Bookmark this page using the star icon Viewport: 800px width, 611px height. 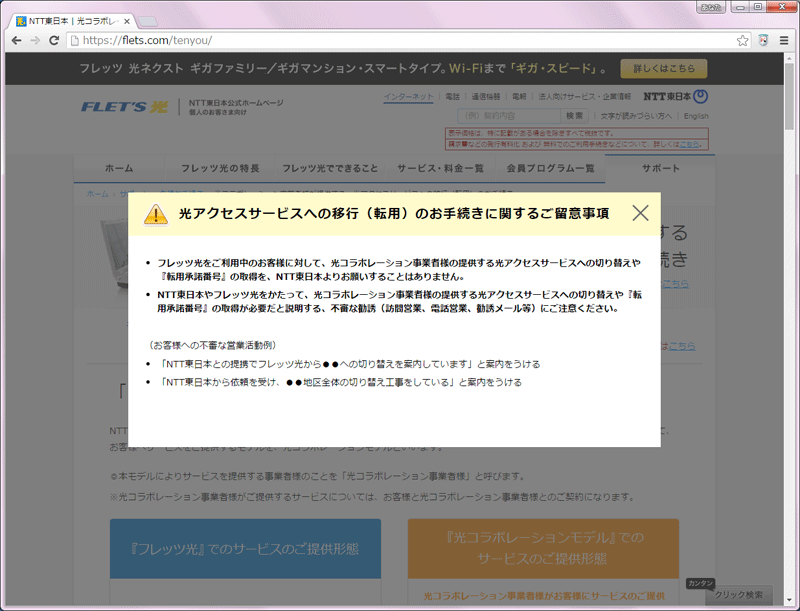(741, 41)
